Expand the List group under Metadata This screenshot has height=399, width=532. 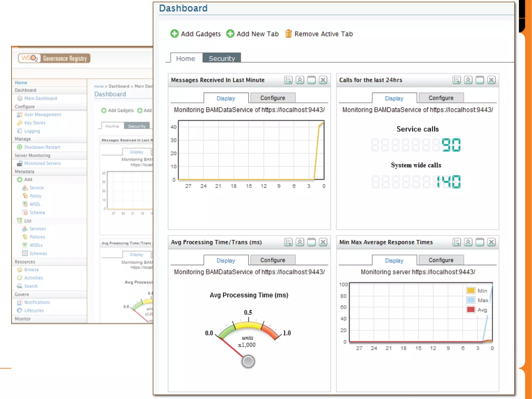(28, 221)
